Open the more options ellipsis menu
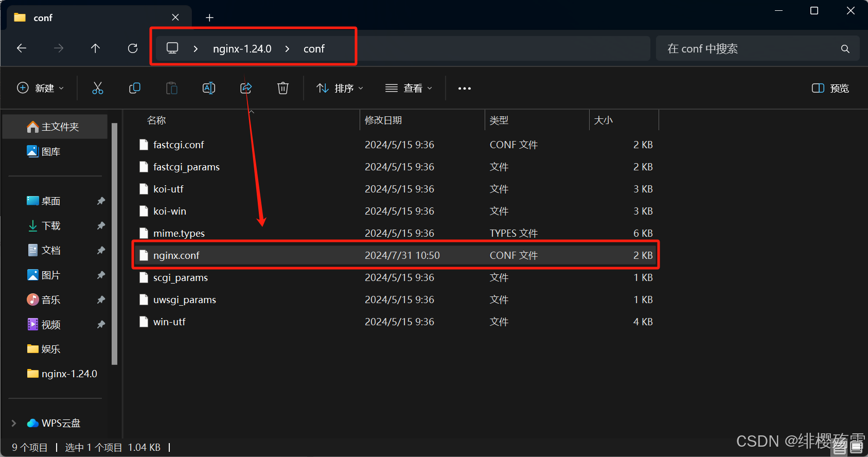The height and width of the screenshot is (457, 868). click(465, 89)
